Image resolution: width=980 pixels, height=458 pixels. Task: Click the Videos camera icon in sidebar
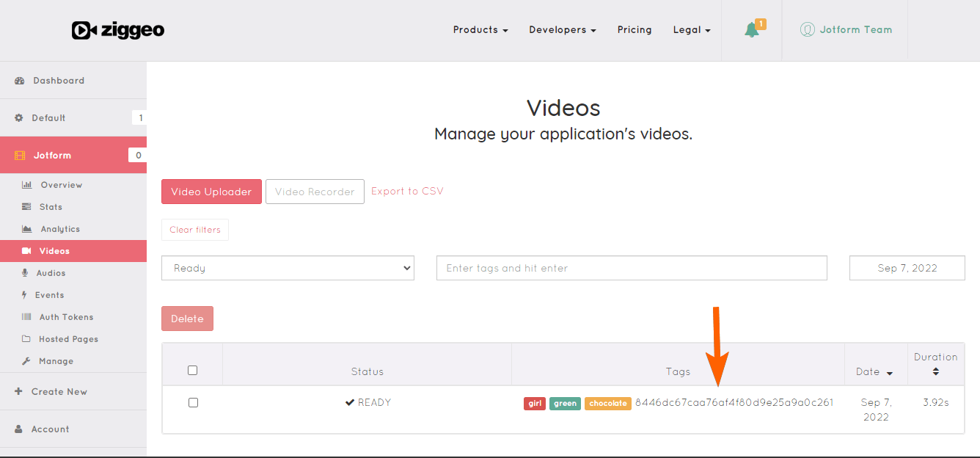tap(27, 251)
